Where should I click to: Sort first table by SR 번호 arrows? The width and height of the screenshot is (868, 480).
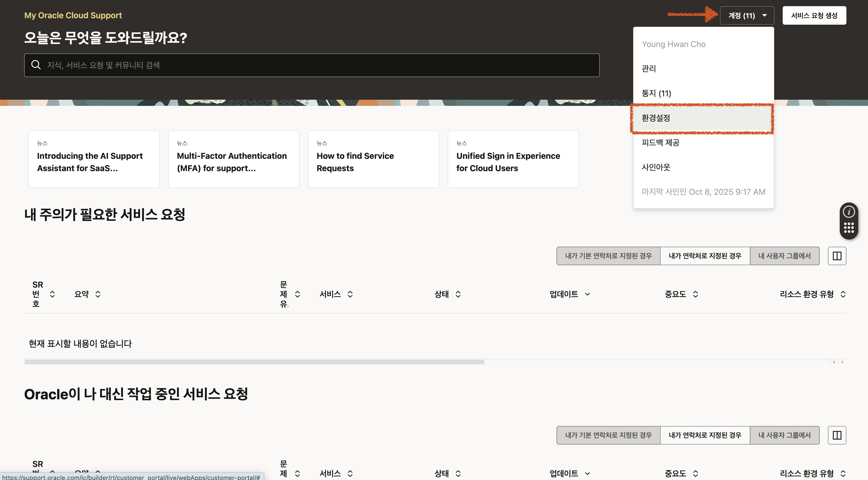[x=52, y=294]
